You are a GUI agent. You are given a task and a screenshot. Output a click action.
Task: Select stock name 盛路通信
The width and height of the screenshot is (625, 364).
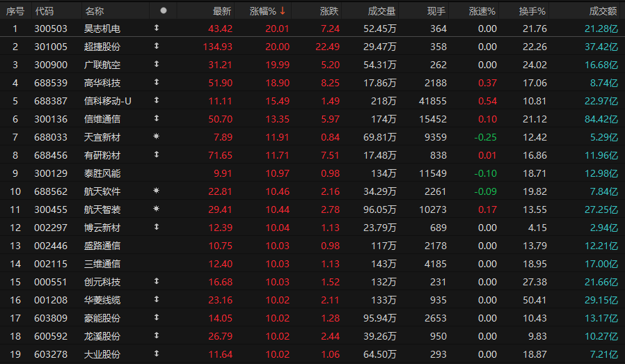(102, 246)
